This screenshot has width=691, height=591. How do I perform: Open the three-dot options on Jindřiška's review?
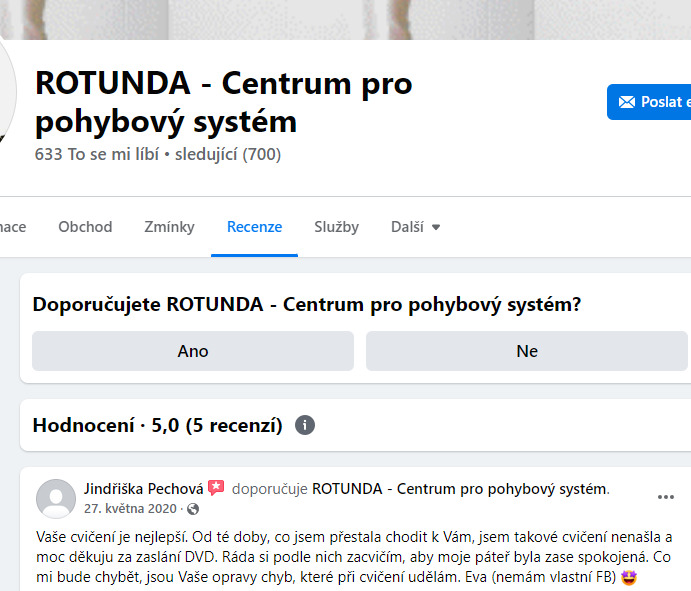665,497
